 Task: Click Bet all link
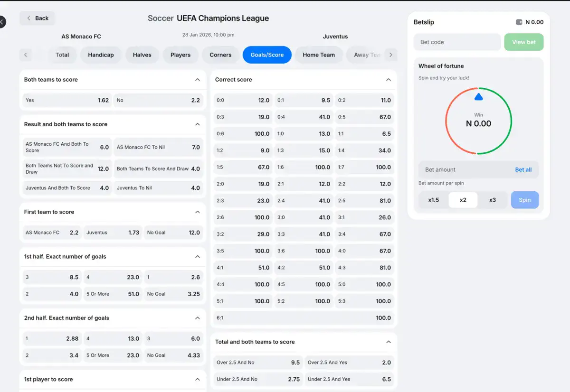click(x=523, y=170)
